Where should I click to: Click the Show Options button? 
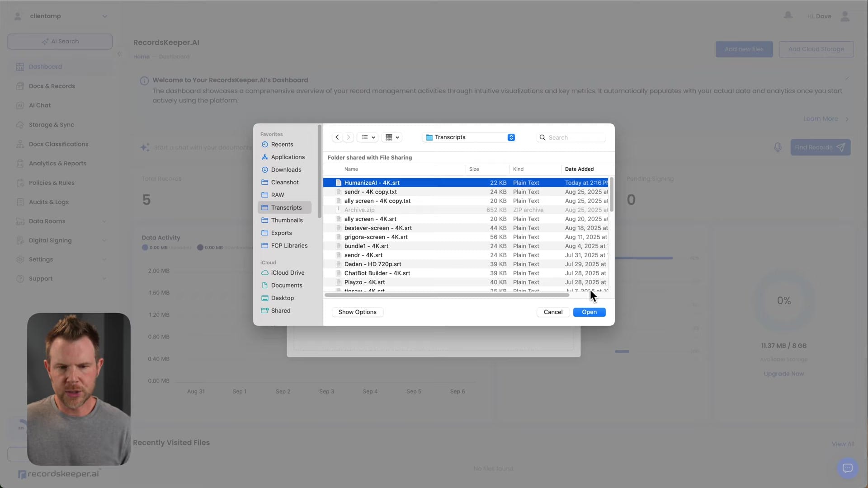pyautogui.click(x=357, y=312)
